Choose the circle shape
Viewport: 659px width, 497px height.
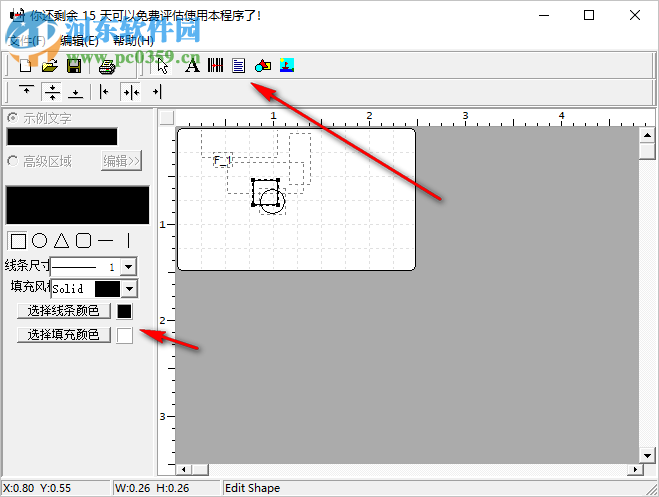click(x=40, y=240)
